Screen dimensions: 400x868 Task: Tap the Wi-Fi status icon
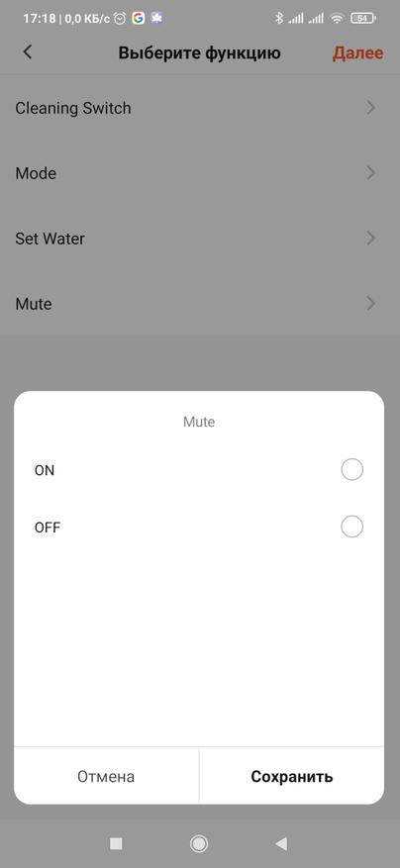(337, 18)
